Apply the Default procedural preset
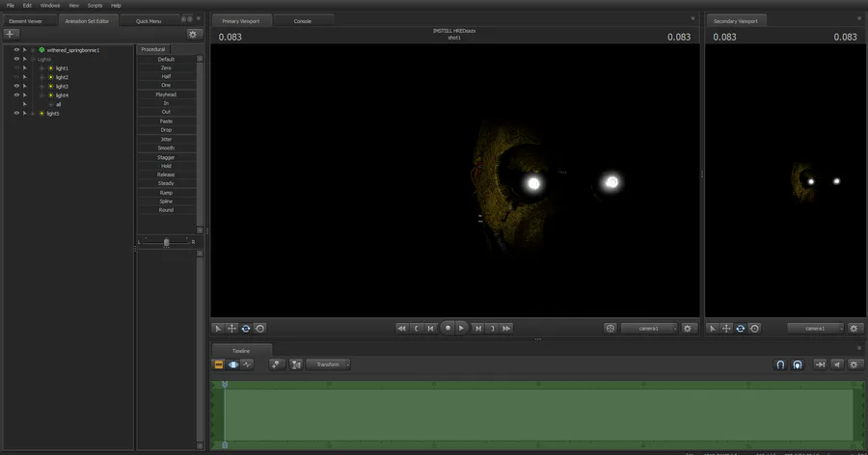Image resolution: width=868 pixels, height=455 pixels. click(166, 59)
